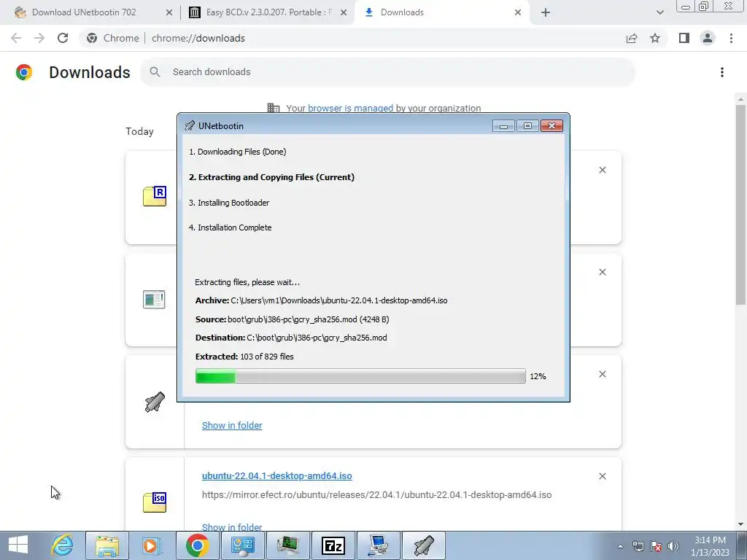Open the Chrome profile avatar
The height and width of the screenshot is (560, 747).
click(708, 38)
